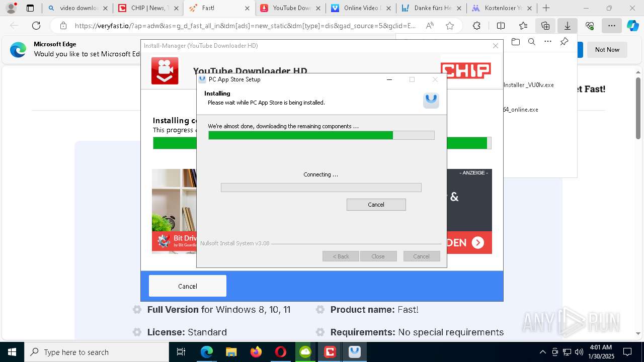Click the Windows Start button
644x362 pixels.
point(12,352)
